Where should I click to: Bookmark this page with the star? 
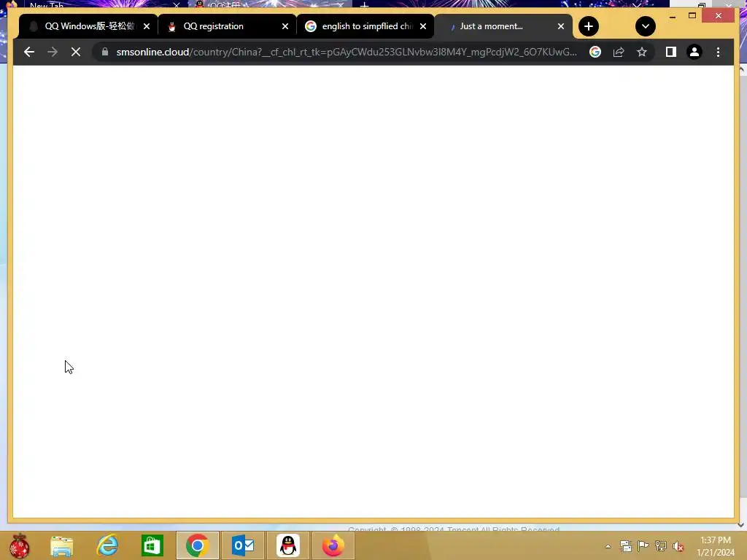pos(642,52)
